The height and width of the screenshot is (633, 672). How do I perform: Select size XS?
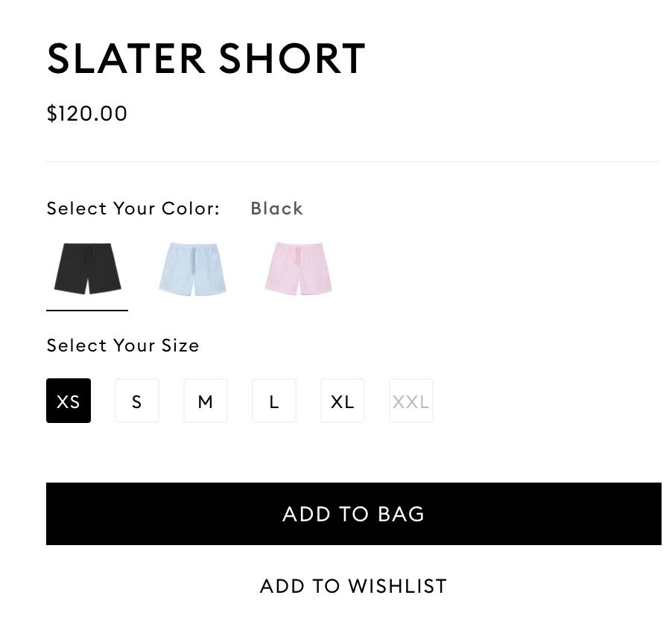tap(69, 401)
